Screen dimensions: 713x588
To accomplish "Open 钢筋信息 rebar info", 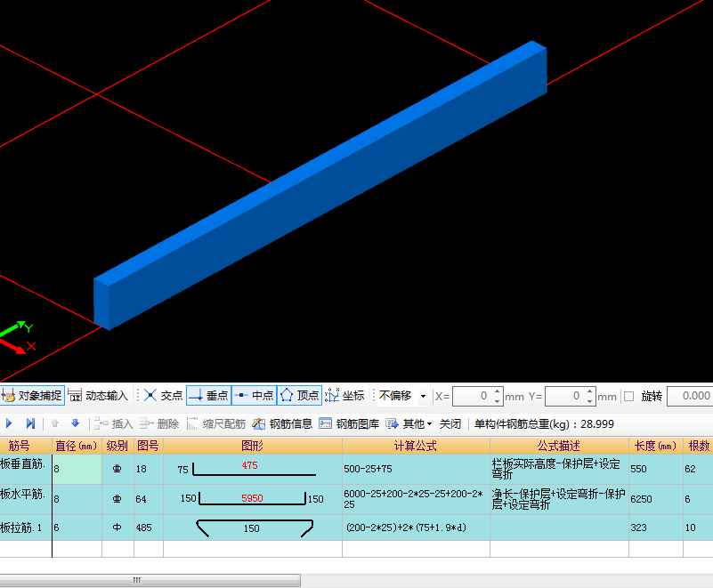I will [282, 424].
